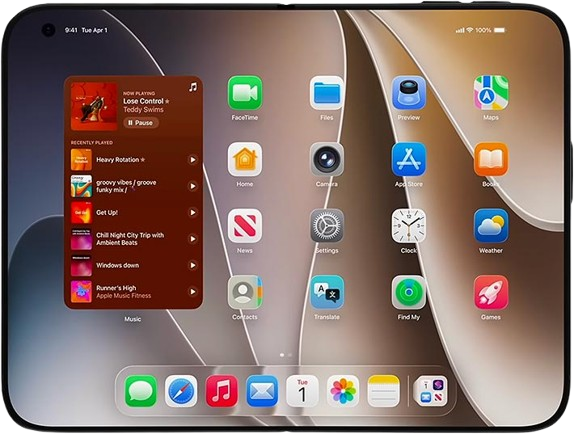Open the Find My app

pos(409,293)
